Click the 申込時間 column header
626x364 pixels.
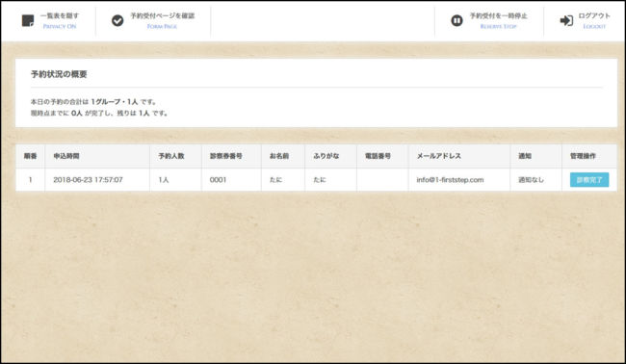click(66, 156)
